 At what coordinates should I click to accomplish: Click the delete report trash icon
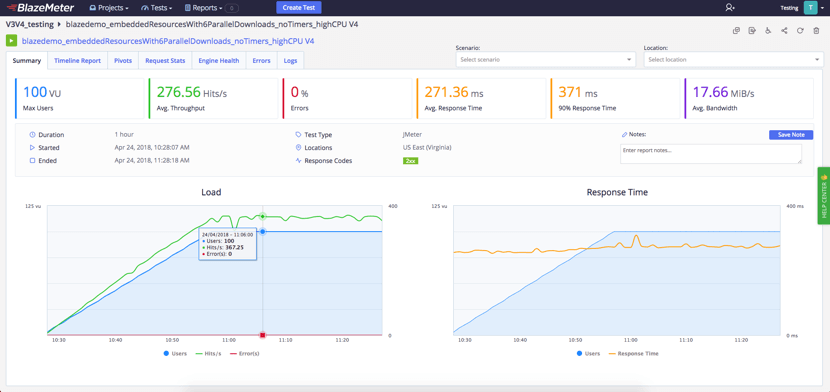816,31
